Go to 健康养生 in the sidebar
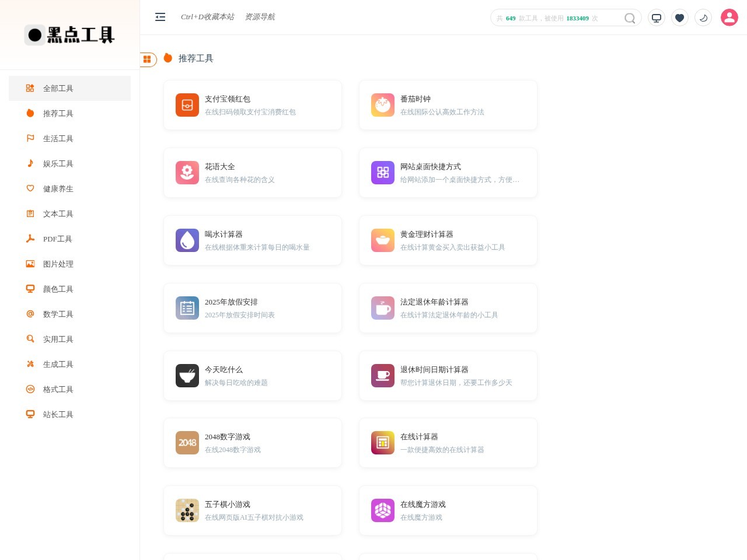This screenshot has width=747, height=560. [69, 188]
